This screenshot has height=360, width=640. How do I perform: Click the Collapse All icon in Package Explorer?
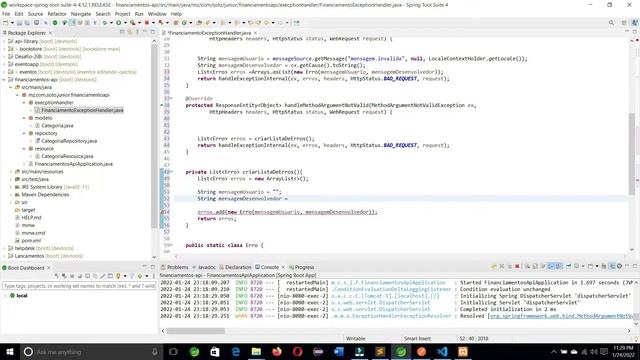(122, 32)
